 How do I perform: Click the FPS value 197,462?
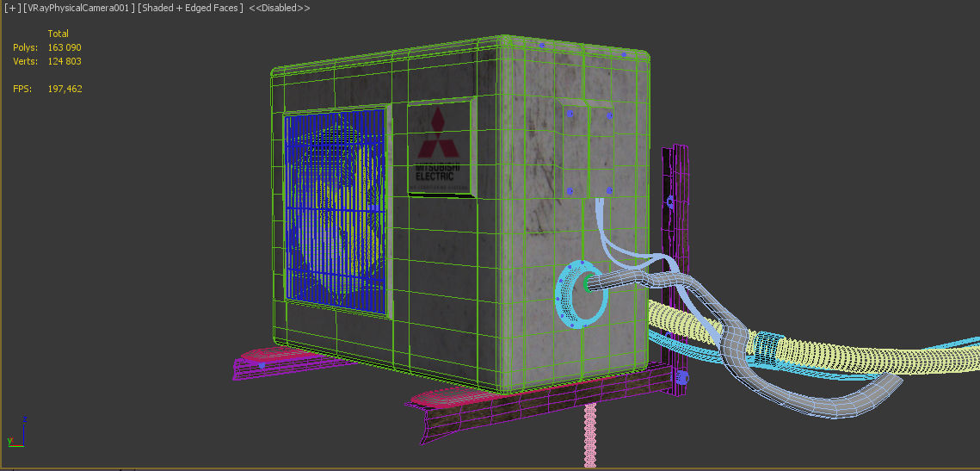coord(65,89)
